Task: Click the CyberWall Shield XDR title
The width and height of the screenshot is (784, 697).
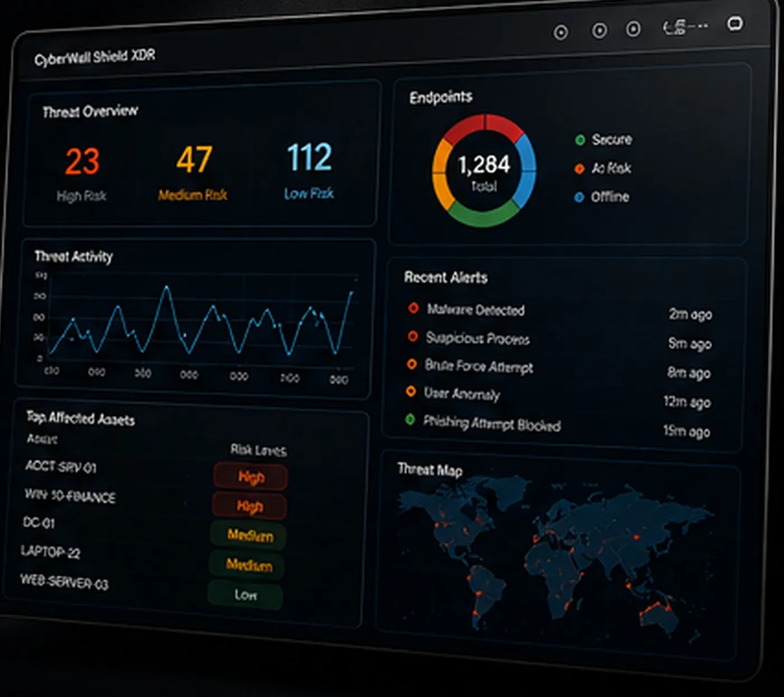Action: tap(95, 57)
